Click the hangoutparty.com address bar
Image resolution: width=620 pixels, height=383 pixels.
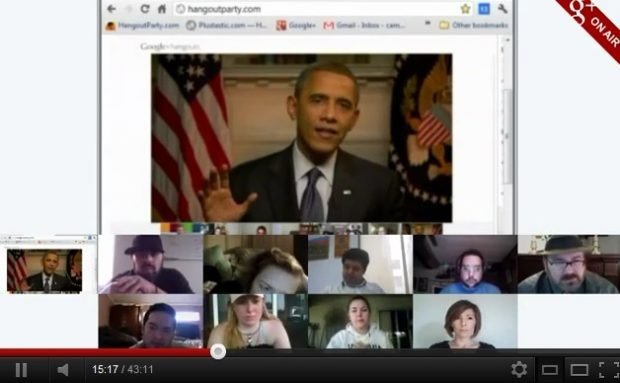[316, 9]
